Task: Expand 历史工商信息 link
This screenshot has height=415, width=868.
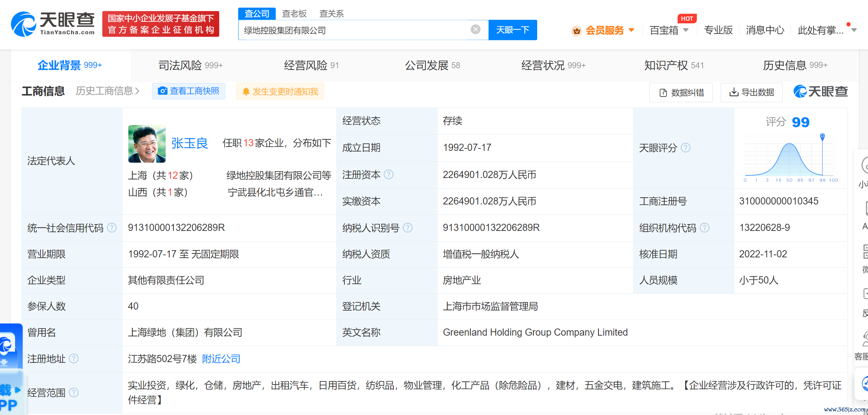Action: 107,91
